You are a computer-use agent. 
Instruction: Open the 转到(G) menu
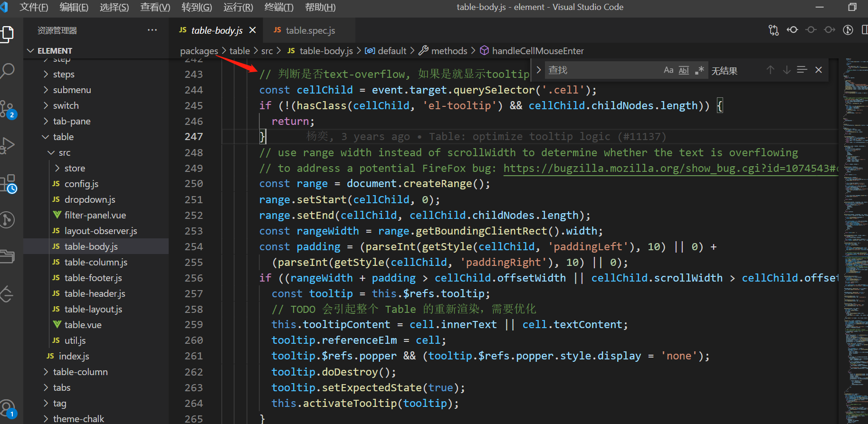pos(197,7)
